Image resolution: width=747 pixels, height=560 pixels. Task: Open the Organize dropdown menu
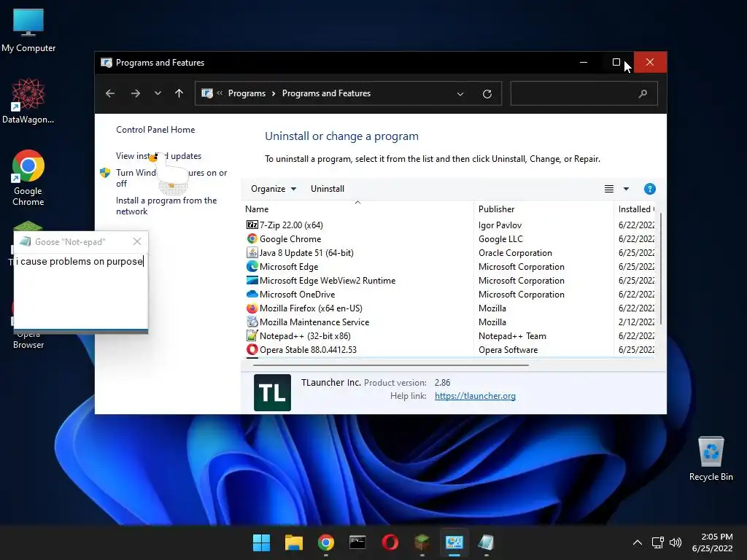[274, 189]
